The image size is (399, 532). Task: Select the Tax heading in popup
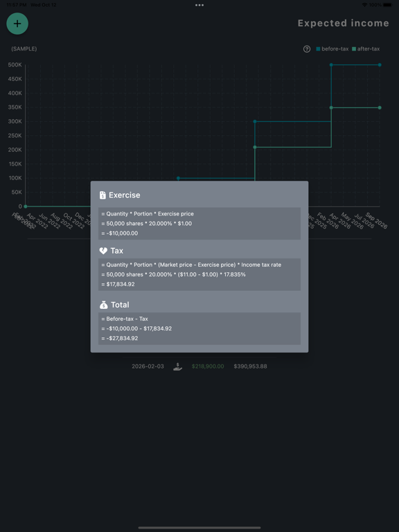(116, 251)
